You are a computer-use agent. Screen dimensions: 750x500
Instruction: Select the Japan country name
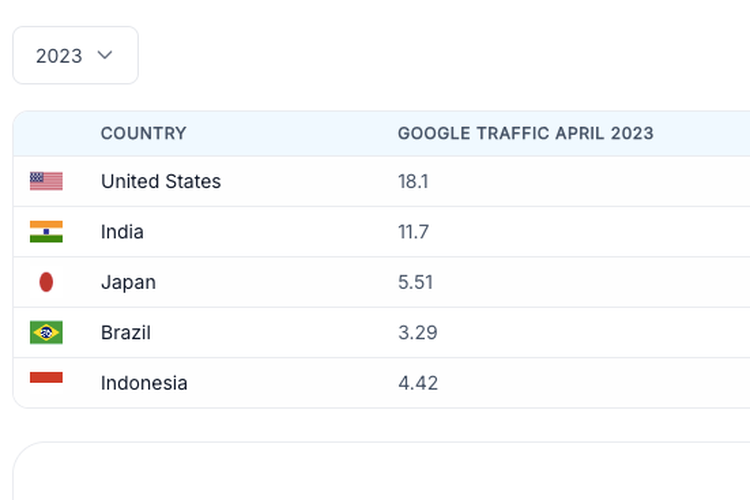click(128, 282)
